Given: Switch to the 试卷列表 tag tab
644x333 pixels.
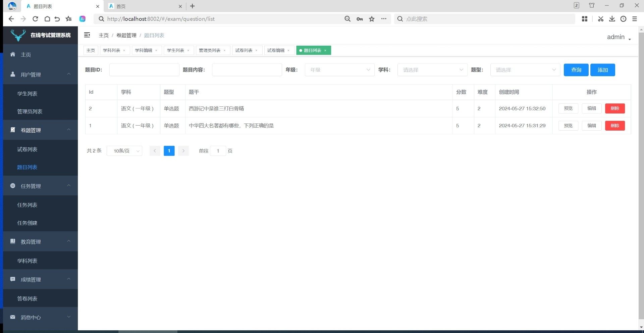Looking at the screenshot, I should (244, 50).
